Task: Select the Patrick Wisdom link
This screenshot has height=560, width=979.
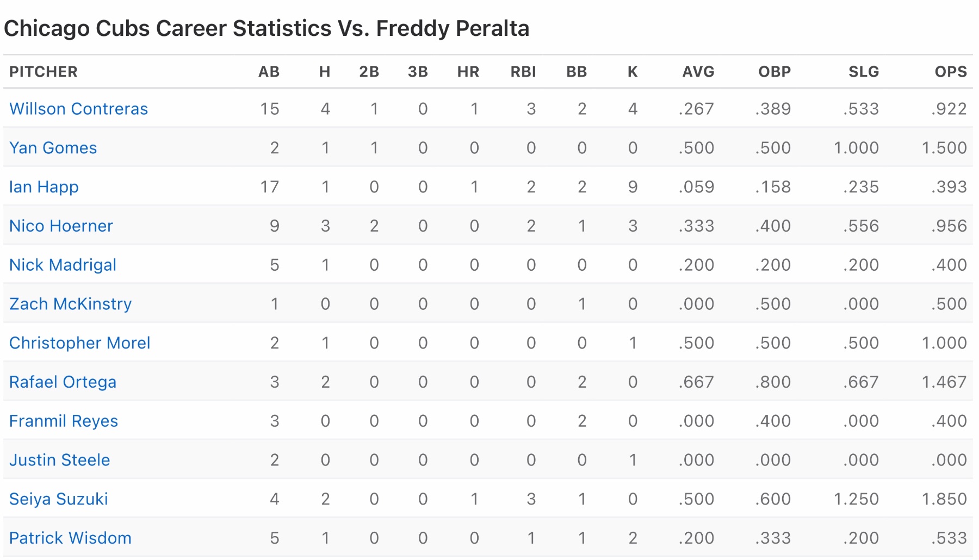Action: [70, 538]
